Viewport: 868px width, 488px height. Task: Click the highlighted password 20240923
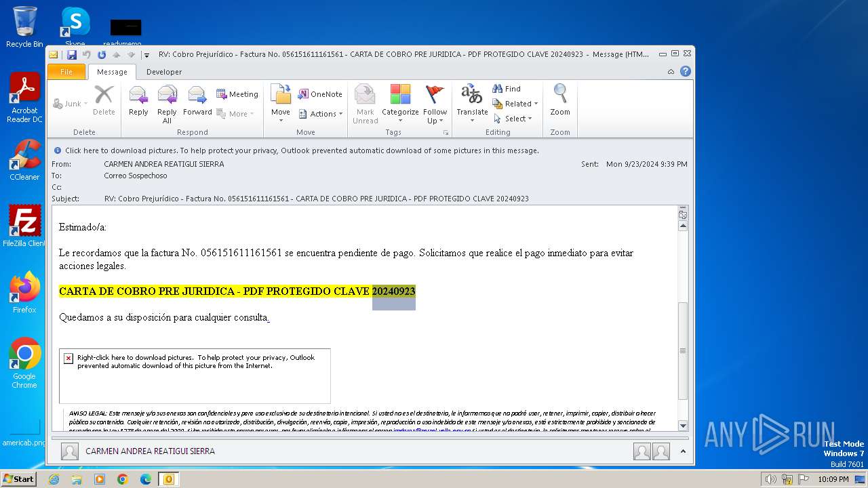[393, 291]
